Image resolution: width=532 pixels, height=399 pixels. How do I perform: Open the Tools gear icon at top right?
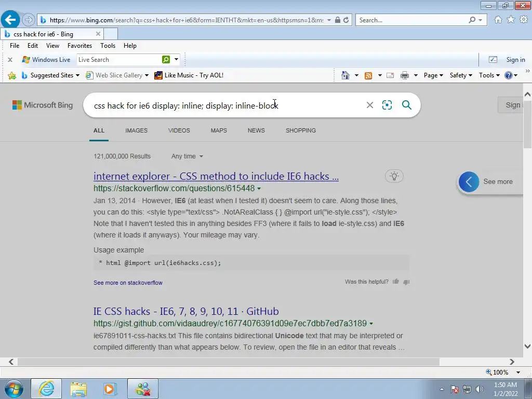(x=524, y=20)
